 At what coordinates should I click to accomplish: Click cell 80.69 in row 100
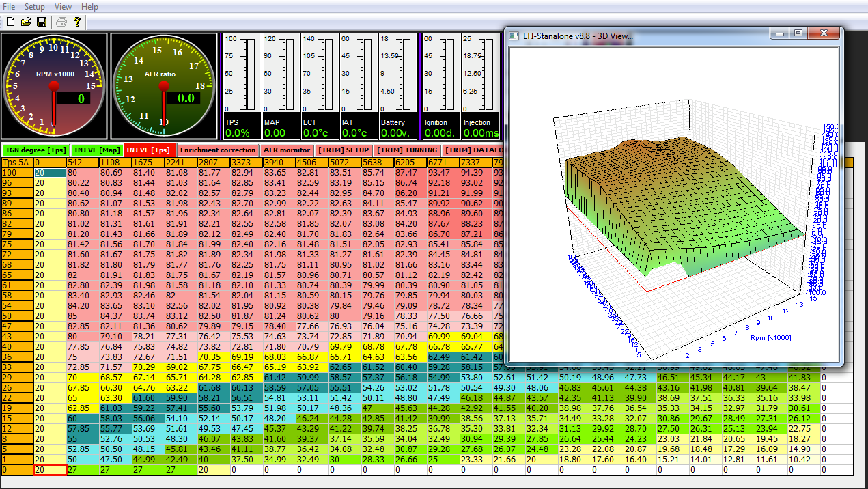coord(115,173)
